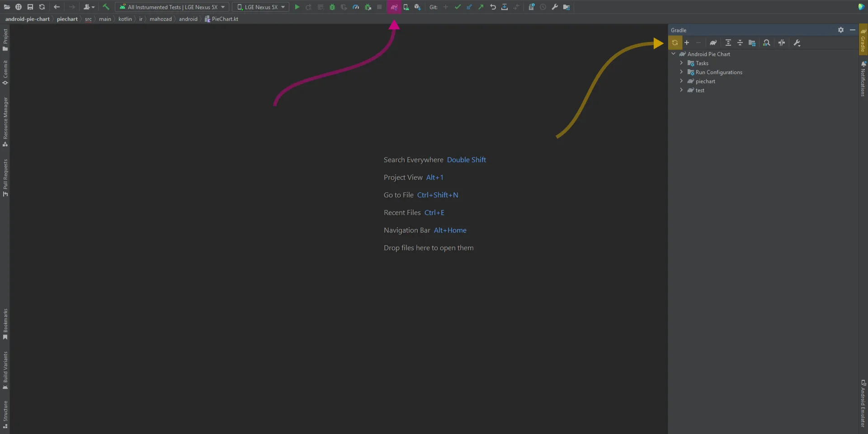Attach debugger to Android process icon
Screen dimensions: 868x434
coord(368,7)
